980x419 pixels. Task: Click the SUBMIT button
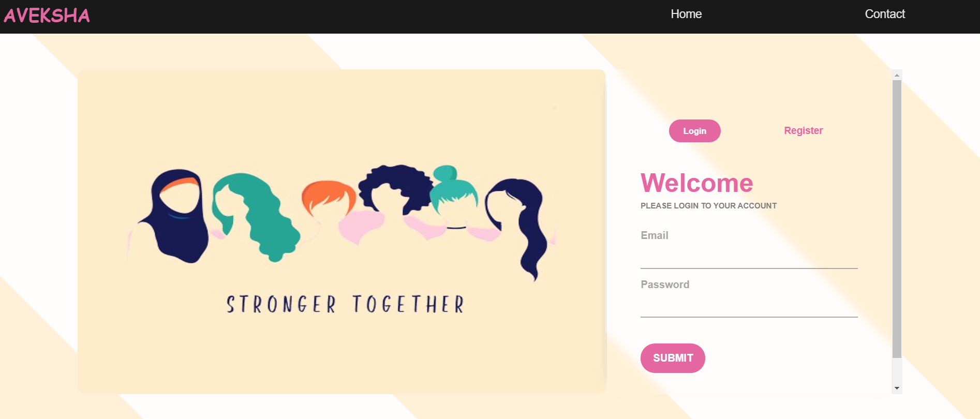(673, 358)
